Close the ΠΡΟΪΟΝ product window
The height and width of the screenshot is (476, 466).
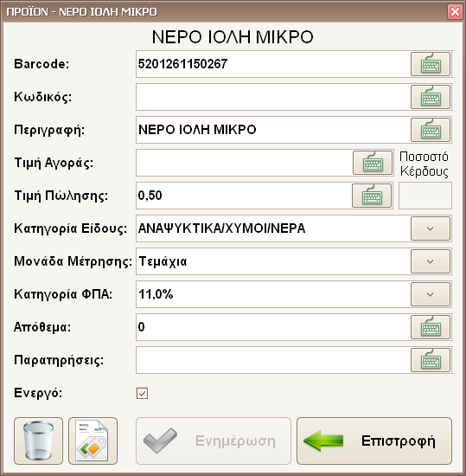pos(455,12)
